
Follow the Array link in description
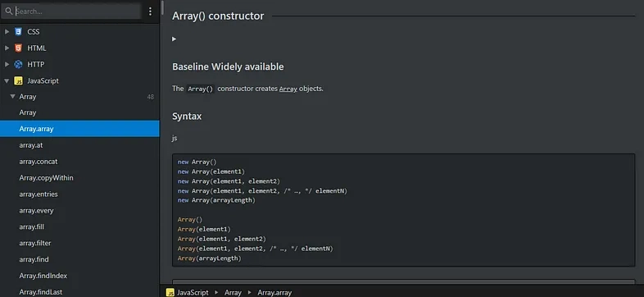[288, 89]
